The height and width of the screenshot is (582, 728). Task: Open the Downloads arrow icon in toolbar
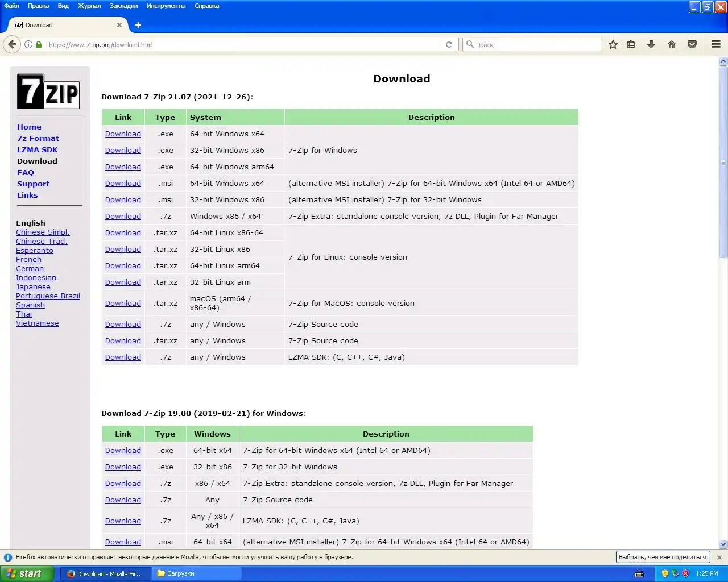tap(651, 44)
